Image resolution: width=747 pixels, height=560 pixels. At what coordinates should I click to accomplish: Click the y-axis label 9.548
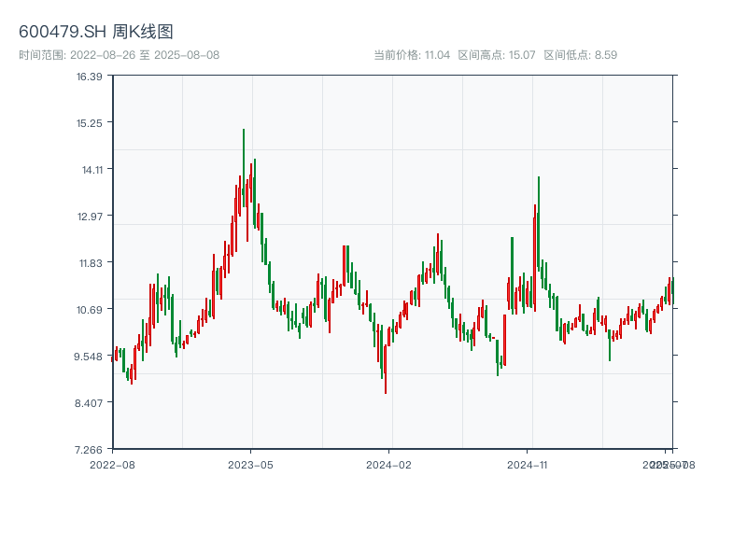[x=88, y=357]
